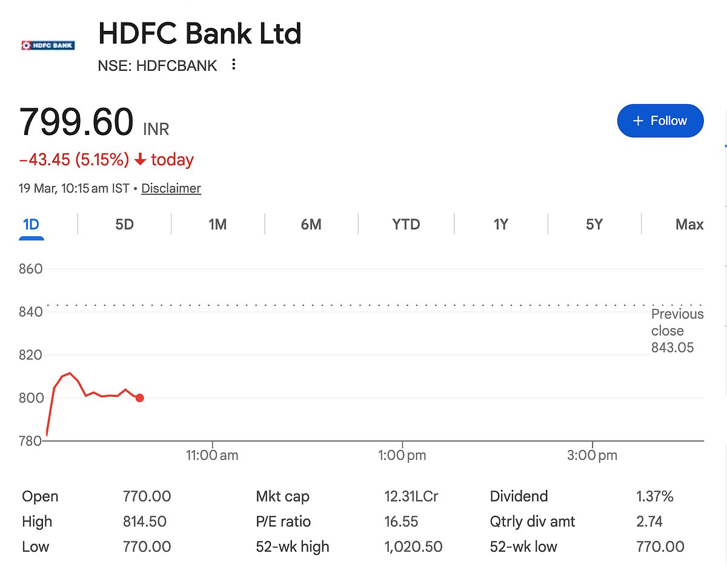Viewport: 727px width, 588px height.
Task: Switch to the 5Y range tab
Action: (594, 225)
